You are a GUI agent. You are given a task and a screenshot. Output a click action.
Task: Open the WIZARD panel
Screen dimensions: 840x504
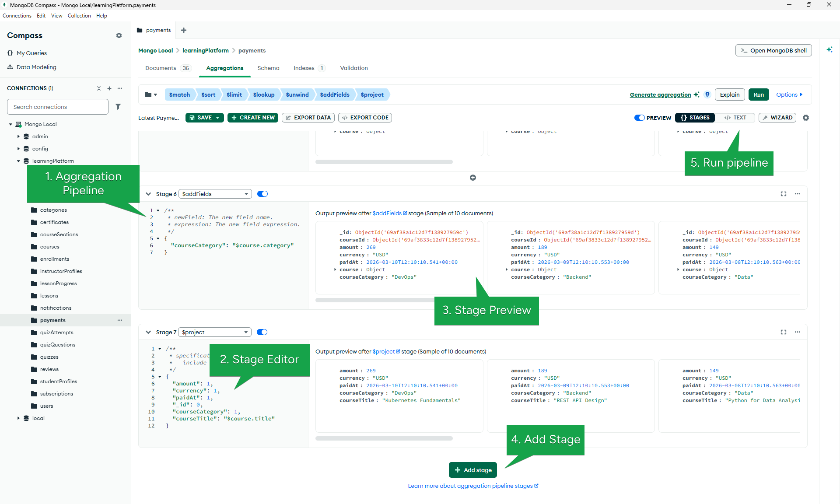(777, 118)
